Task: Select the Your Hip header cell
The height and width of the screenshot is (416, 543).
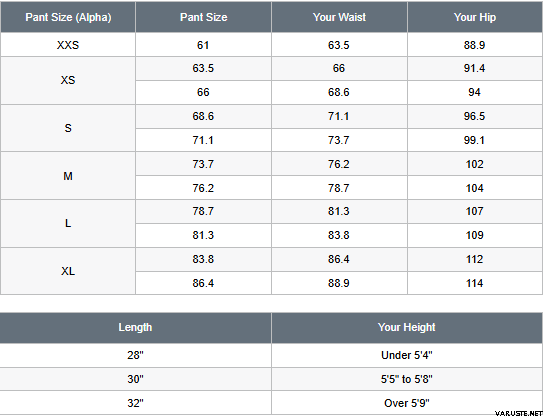Action: 475,17
